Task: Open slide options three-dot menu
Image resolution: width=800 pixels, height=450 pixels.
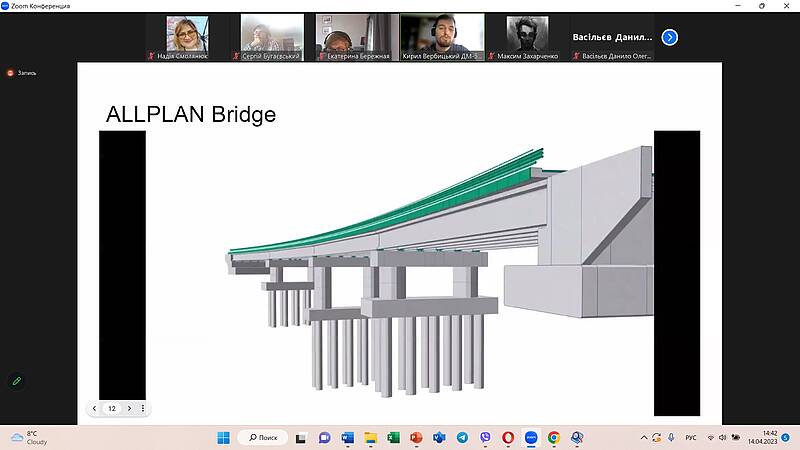Action: (143, 408)
